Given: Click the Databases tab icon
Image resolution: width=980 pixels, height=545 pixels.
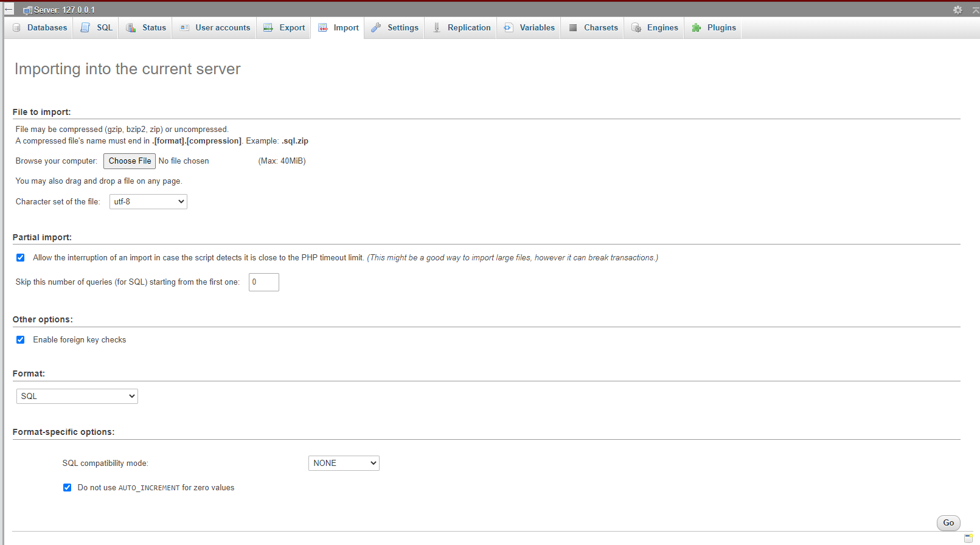Looking at the screenshot, I should coord(17,28).
